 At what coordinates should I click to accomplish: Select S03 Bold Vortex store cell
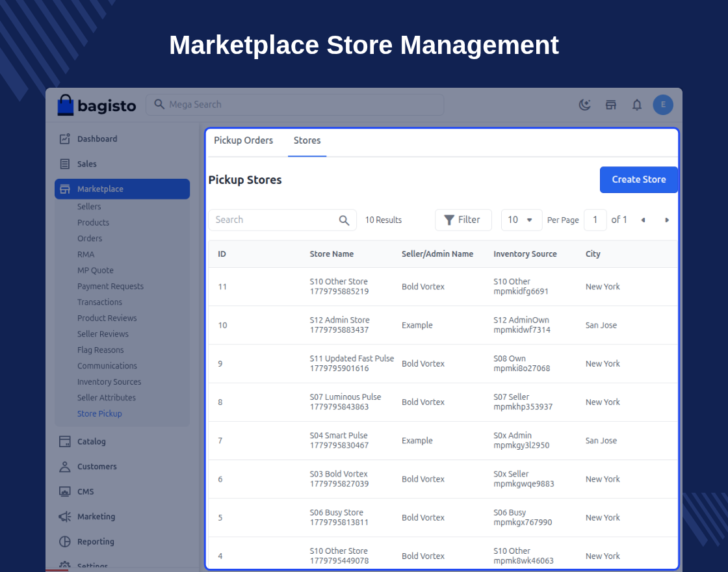(339, 479)
